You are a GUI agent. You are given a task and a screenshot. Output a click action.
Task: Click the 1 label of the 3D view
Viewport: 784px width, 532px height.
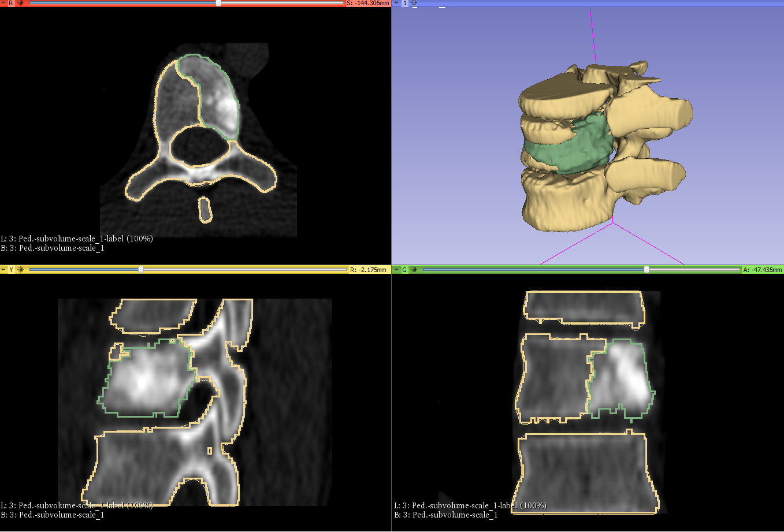pyautogui.click(x=405, y=3)
